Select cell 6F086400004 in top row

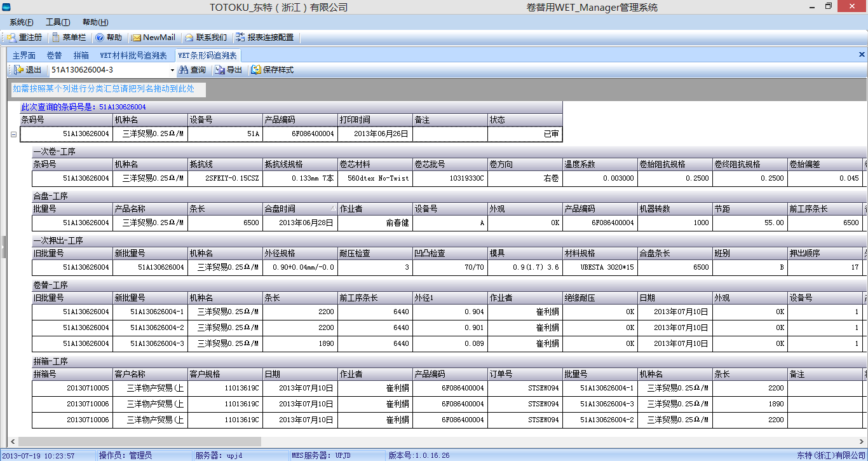(x=301, y=134)
